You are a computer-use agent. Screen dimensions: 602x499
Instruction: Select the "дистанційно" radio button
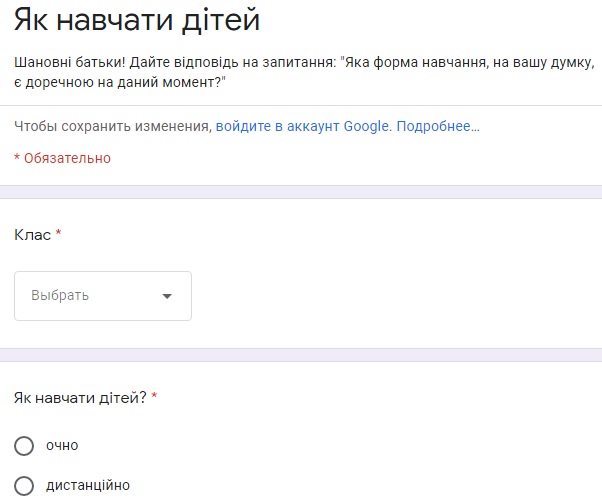[24, 486]
